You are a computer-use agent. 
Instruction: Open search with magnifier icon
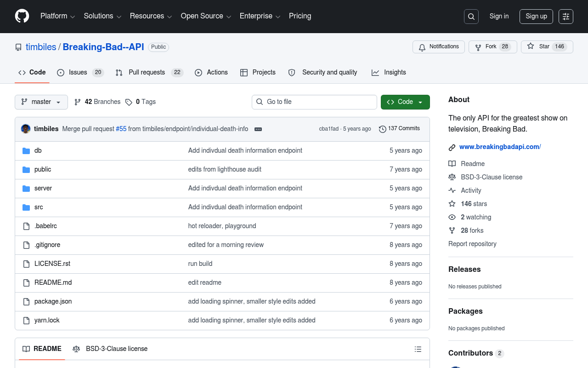coord(471,17)
